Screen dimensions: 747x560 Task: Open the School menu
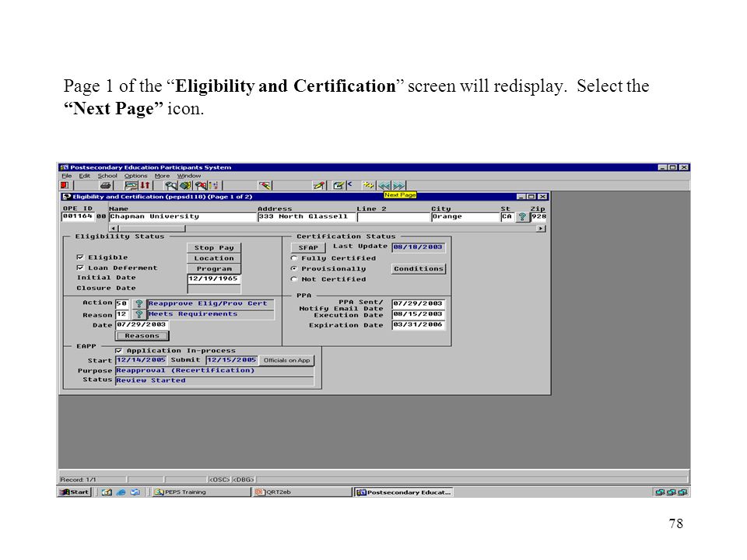[107, 176]
